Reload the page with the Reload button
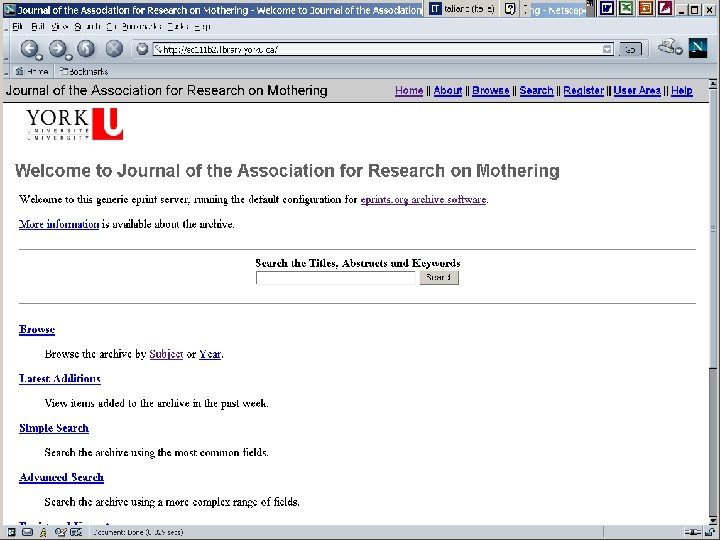720x540 pixels. pos(86,48)
